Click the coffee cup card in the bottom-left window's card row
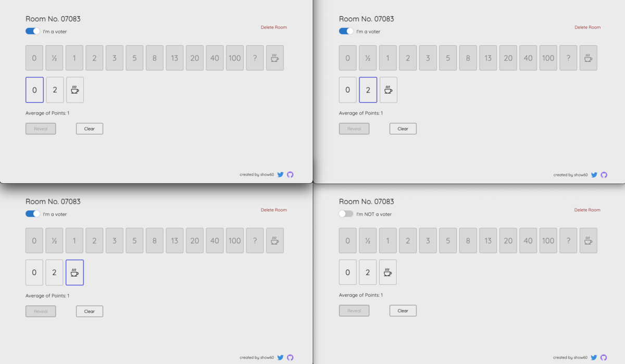This screenshot has width=625, height=364. (x=275, y=241)
